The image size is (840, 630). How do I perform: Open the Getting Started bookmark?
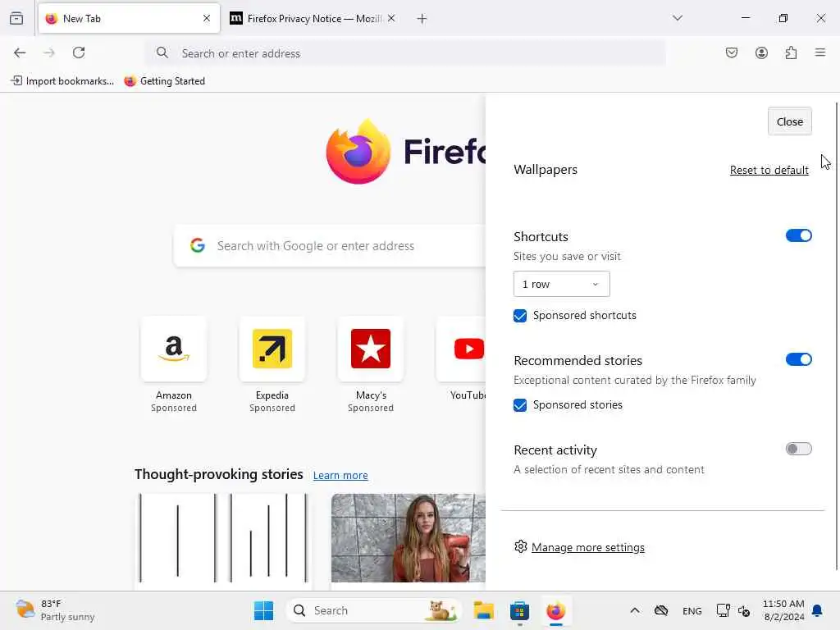(x=164, y=81)
